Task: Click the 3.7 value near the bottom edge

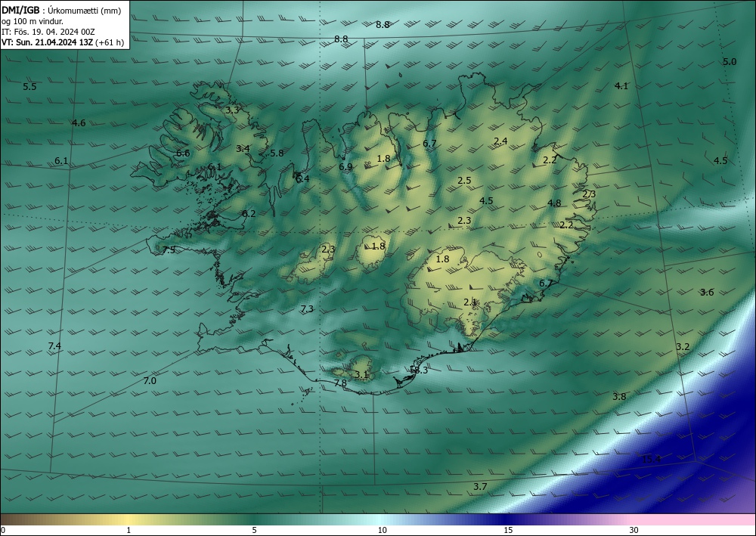Action: pyautogui.click(x=480, y=487)
